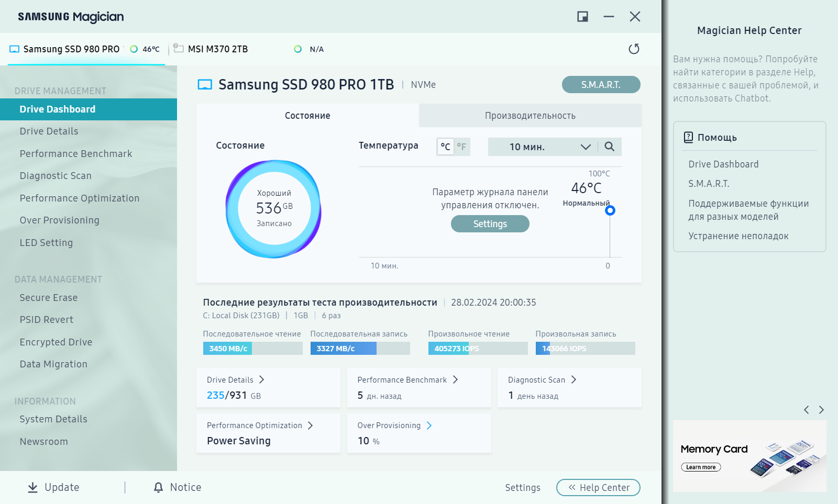Switch to the Состояние tab

[x=307, y=116]
